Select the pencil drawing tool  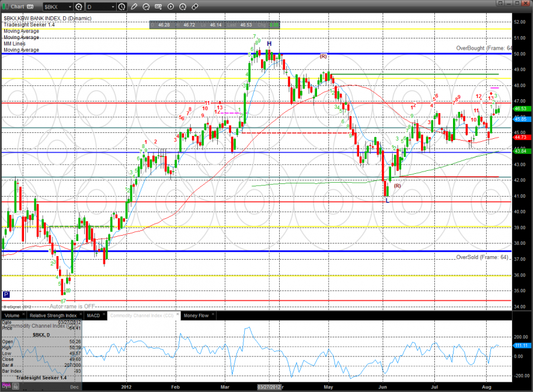pos(134,7)
